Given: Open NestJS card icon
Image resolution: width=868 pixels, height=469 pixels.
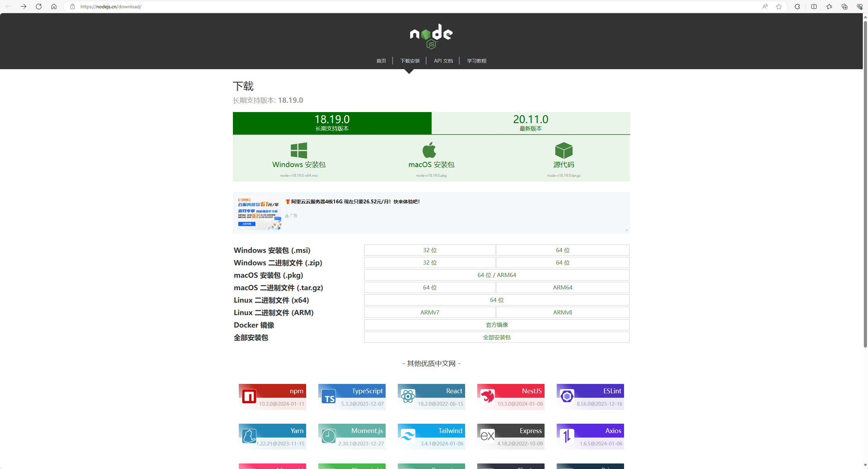Looking at the screenshot, I should point(488,396).
